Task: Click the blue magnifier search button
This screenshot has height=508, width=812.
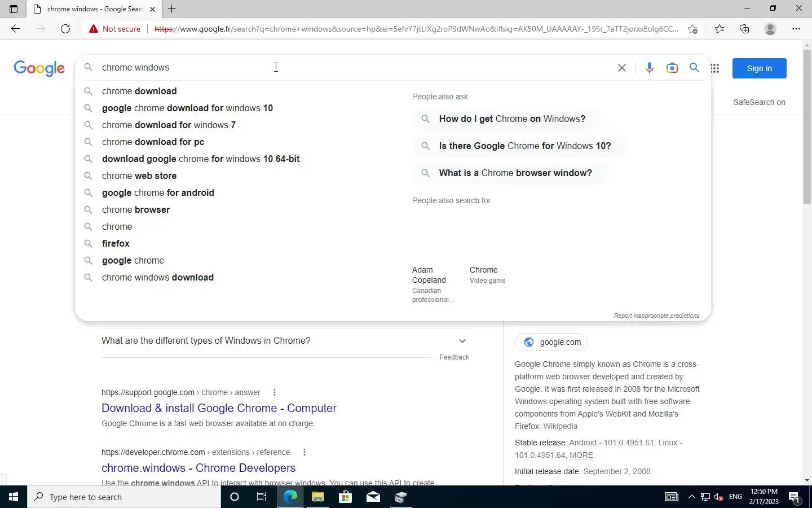Action: pyautogui.click(x=694, y=68)
